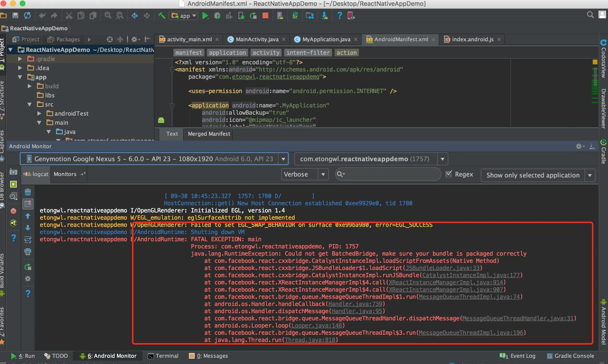Open JSBundleLoader.java:33 stack trace link

point(443,268)
